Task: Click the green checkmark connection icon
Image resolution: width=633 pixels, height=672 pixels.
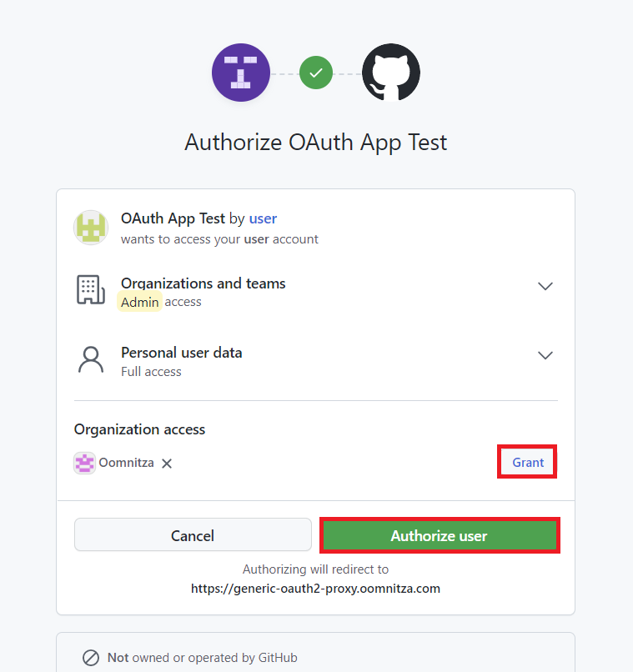Action: tap(316, 73)
